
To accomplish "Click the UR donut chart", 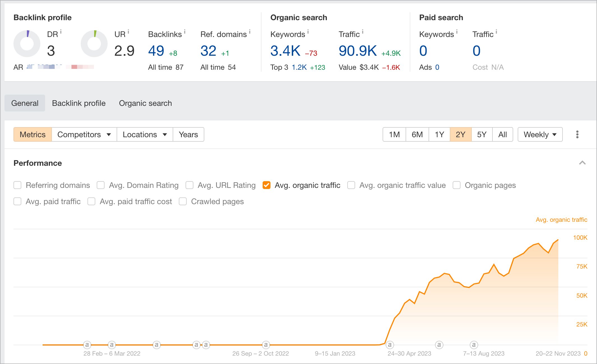I will point(94,44).
